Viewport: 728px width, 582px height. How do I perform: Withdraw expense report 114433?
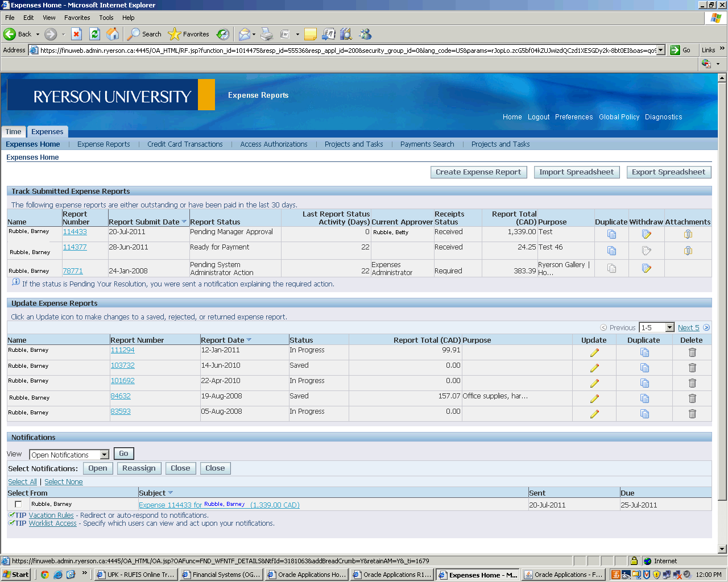pyautogui.click(x=646, y=234)
